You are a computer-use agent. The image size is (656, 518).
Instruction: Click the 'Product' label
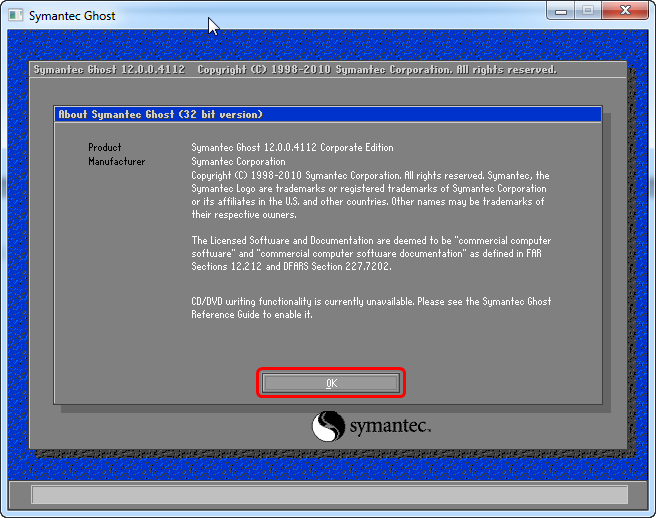click(105, 148)
